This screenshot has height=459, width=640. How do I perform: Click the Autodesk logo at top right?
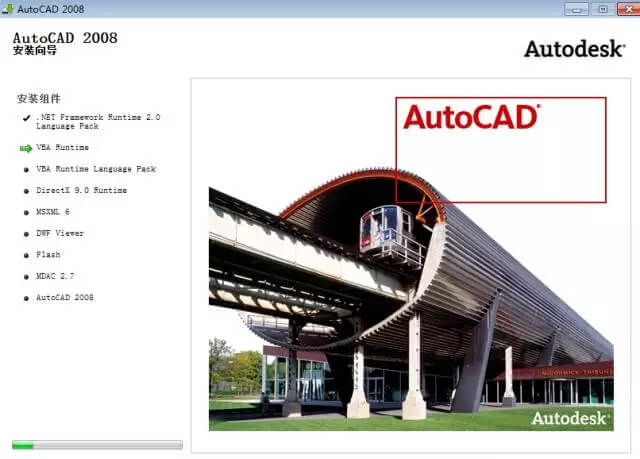574,49
